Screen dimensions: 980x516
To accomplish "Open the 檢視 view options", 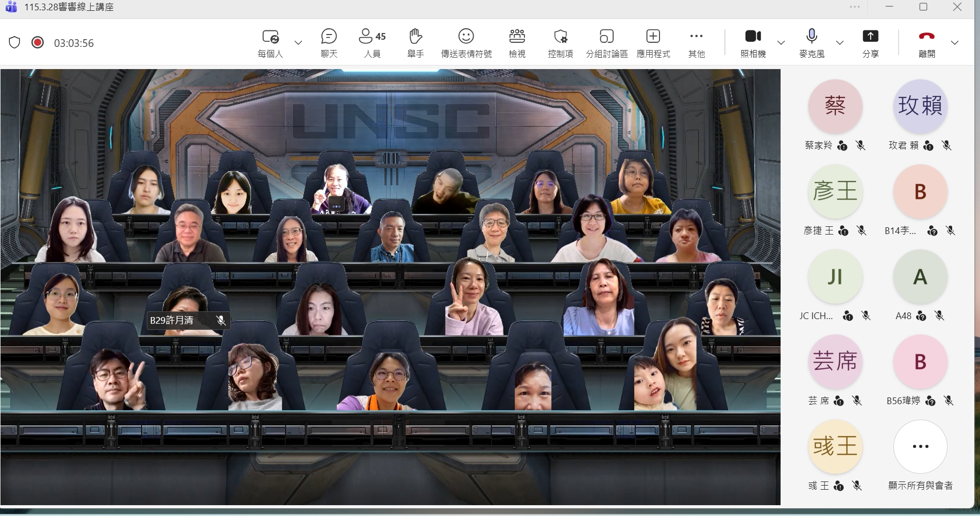I will click(x=517, y=43).
